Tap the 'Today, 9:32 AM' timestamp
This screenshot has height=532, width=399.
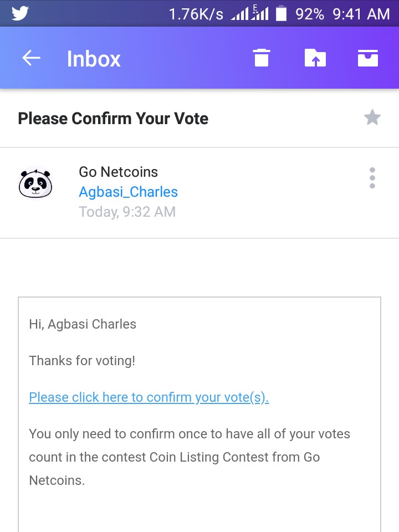tap(127, 211)
